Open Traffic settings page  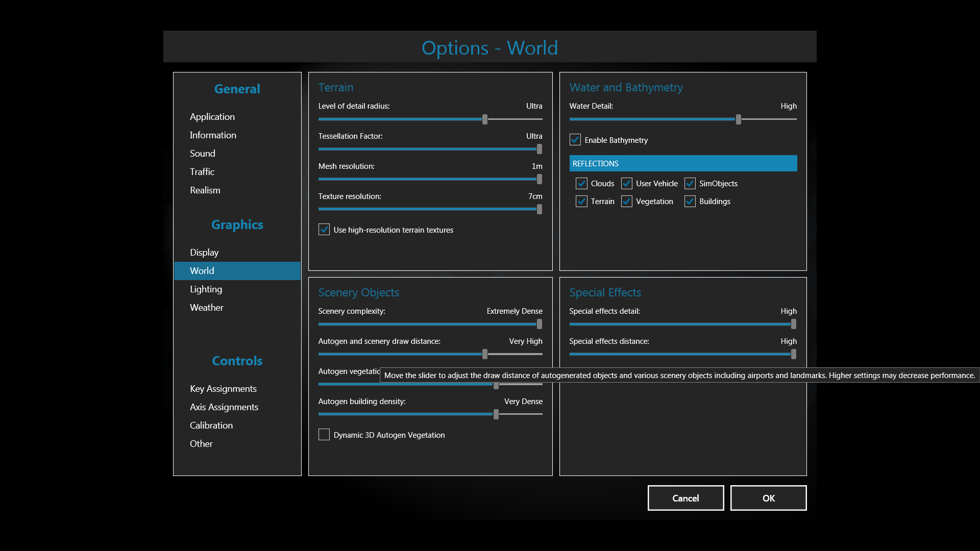click(202, 172)
